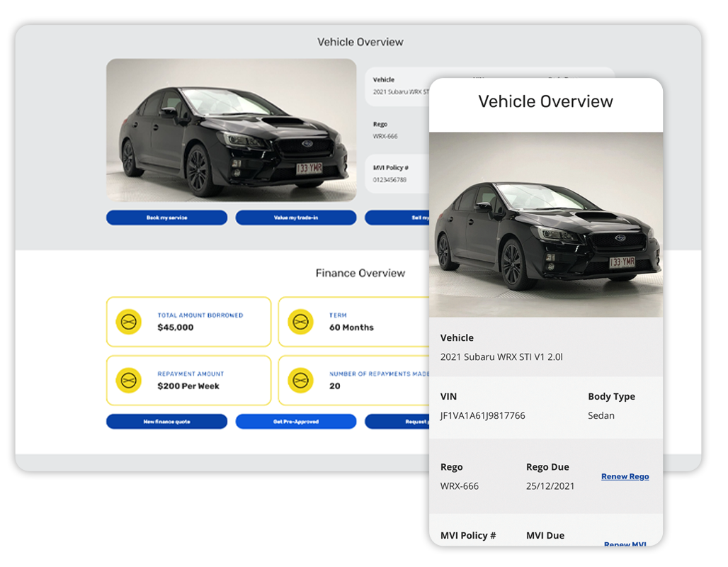
Task: Click the icon beside Total Amount Borrowed
Action: coord(129,322)
